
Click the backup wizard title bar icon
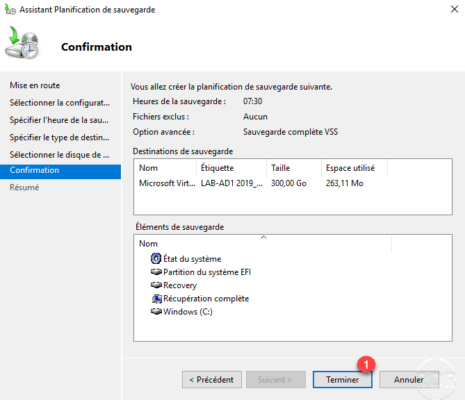[10, 10]
